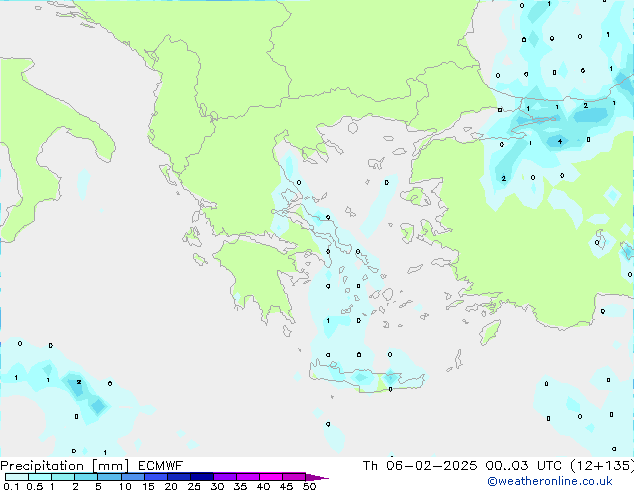The height and width of the screenshot is (490, 634).
Task: Click legend label '0.5'
Action: click(x=35, y=486)
